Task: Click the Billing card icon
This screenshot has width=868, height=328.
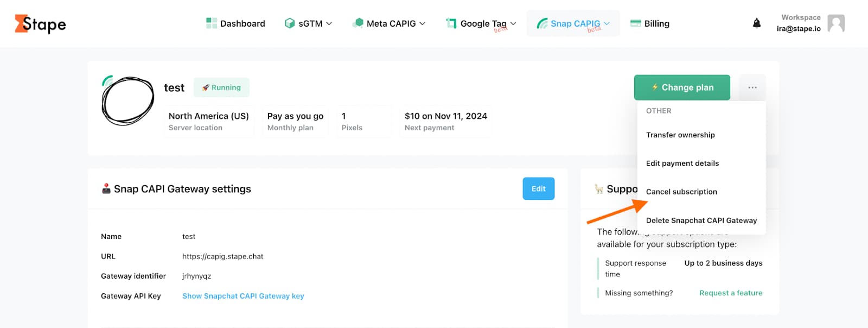Action: click(x=636, y=23)
